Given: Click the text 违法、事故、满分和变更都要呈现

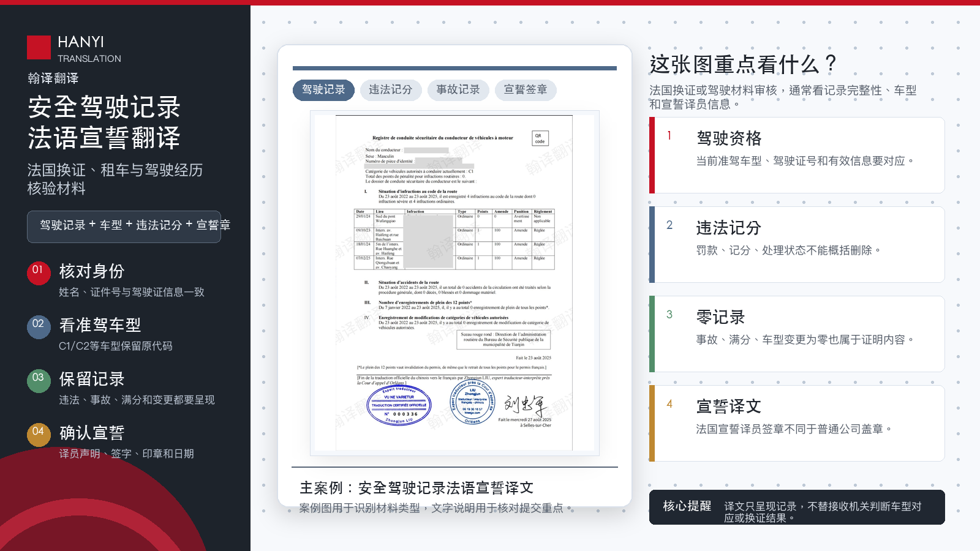Looking at the screenshot, I should [137, 400].
